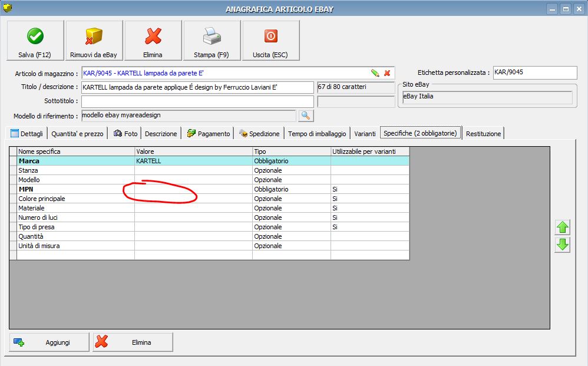
Task: Click the empty MPN value cell
Action: (x=193, y=189)
